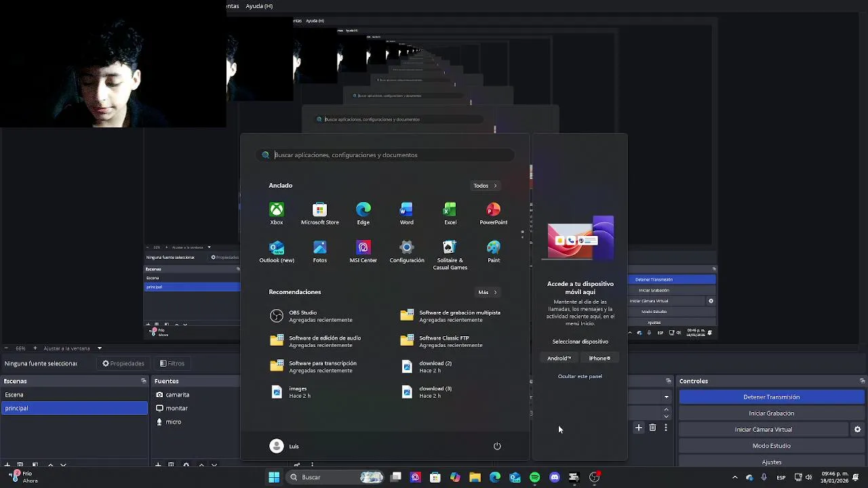Open Filtros for the source
This screenshot has width=868, height=488.
(x=172, y=363)
